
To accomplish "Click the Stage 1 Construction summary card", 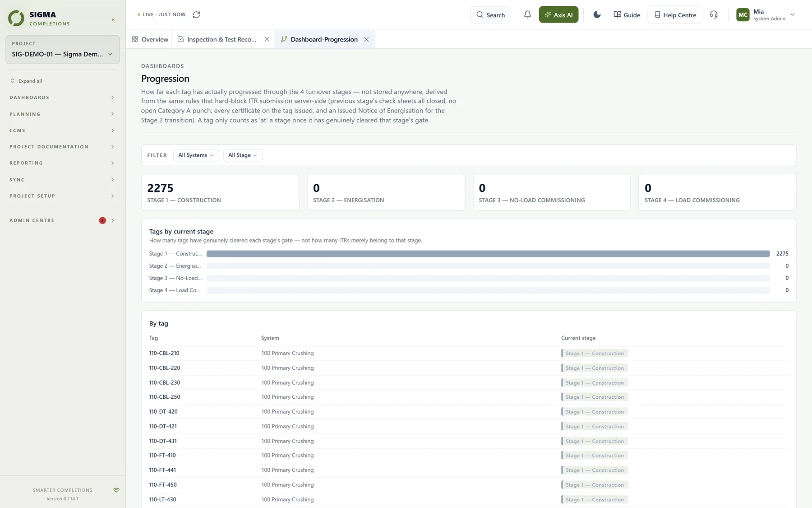I will point(220,192).
